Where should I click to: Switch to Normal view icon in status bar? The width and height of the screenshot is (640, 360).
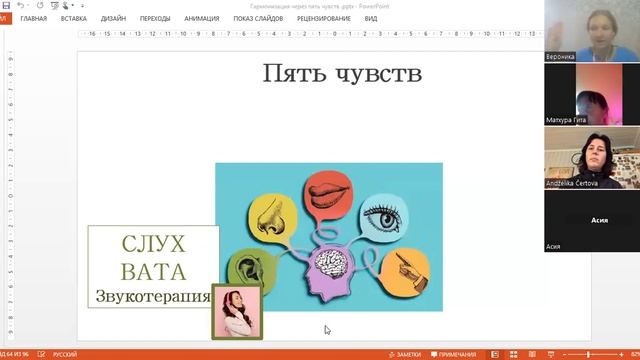[495, 354]
